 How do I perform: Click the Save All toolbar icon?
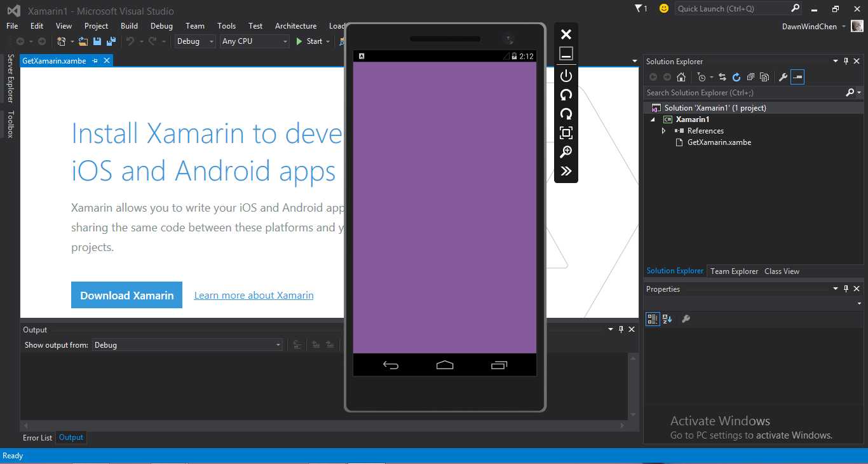click(x=111, y=41)
